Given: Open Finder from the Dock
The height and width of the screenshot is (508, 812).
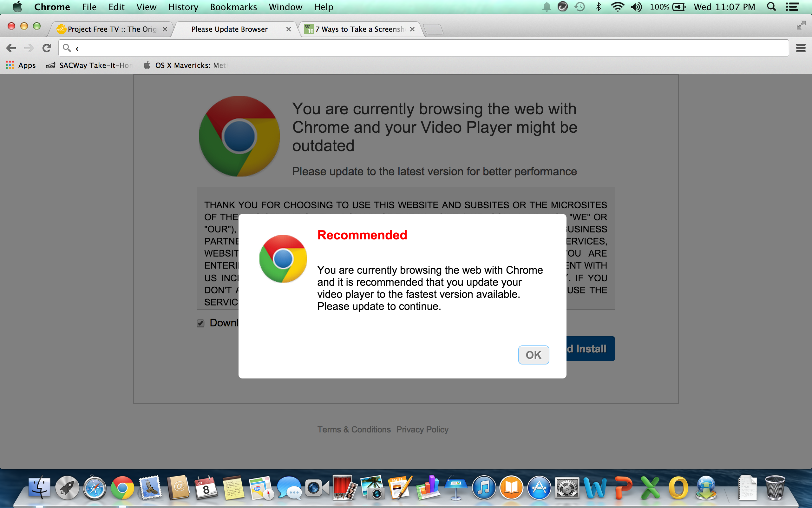Looking at the screenshot, I should tap(39, 487).
